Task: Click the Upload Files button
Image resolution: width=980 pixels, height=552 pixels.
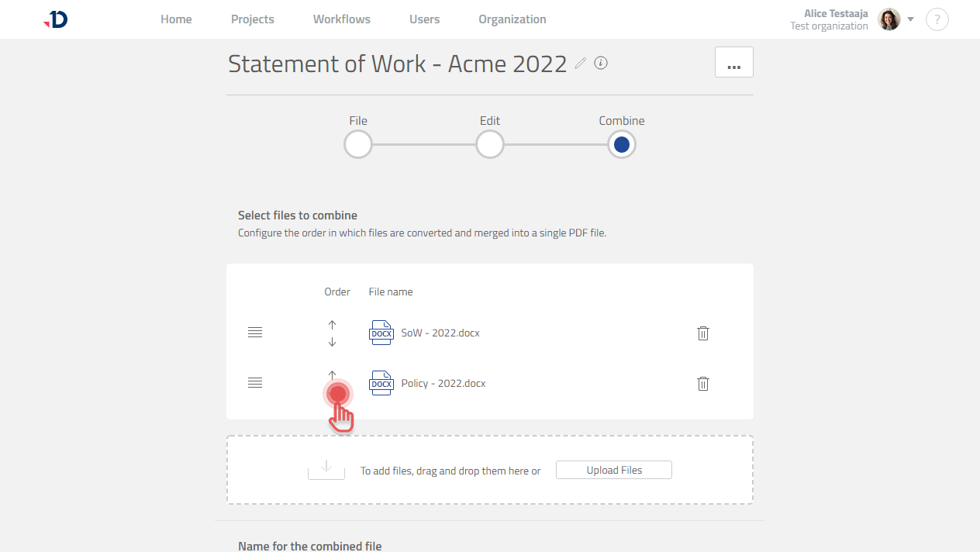Action: pos(613,470)
